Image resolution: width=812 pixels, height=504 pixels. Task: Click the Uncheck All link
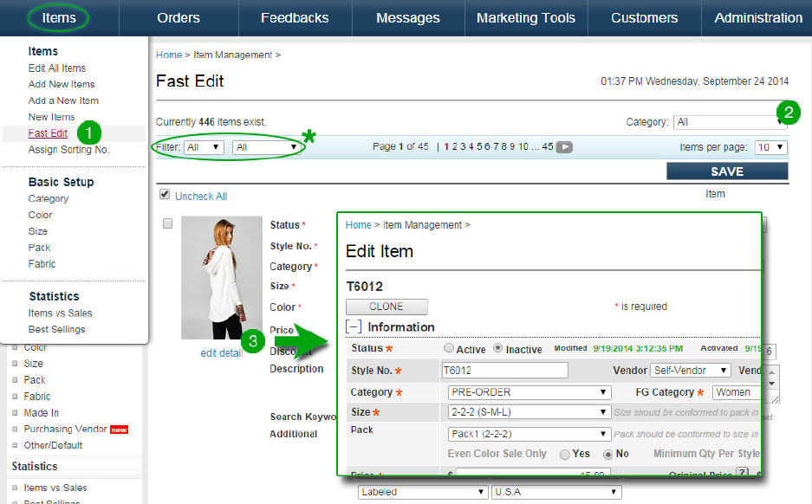point(201,196)
